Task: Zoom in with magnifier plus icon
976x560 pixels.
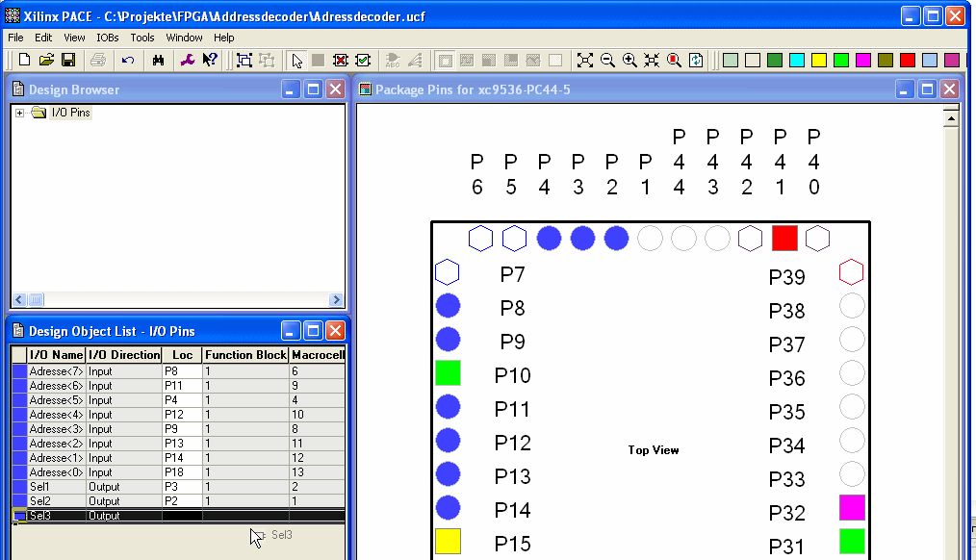Action: [x=629, y=60]
